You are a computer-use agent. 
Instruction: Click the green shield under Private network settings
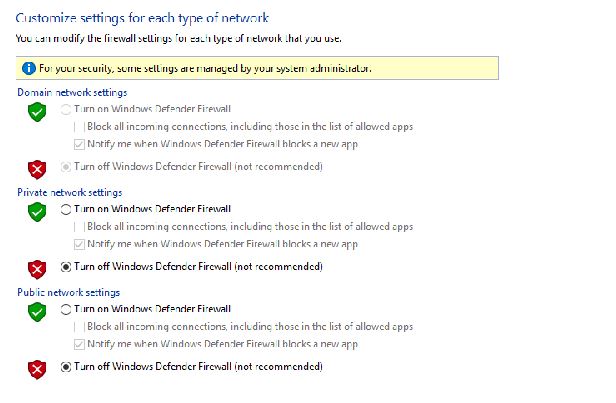pyautogui.click(x=37, y=211)
